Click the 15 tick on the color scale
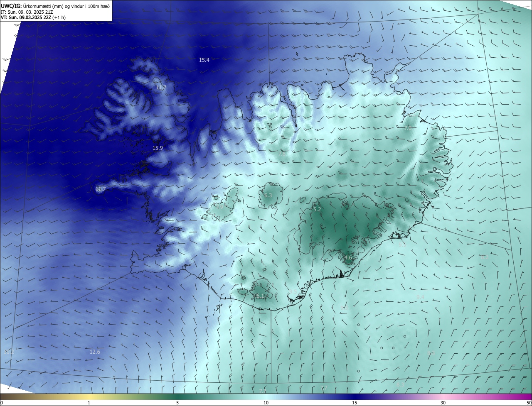Screen dimensions: 532x406 [355, 403]
